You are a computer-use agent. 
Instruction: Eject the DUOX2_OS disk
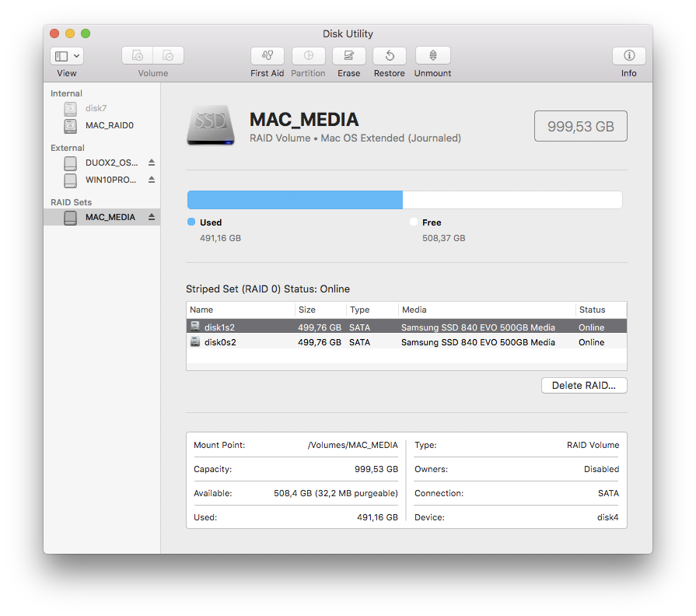click(152, 163)
